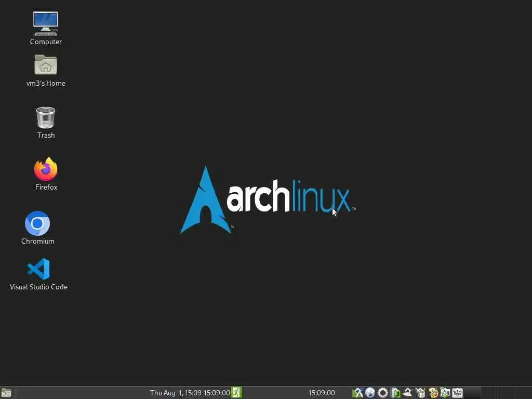This screenshot has width=532, height=399.
Task: Click the show desktop button in the bottom-left panel
Action: 6,393
